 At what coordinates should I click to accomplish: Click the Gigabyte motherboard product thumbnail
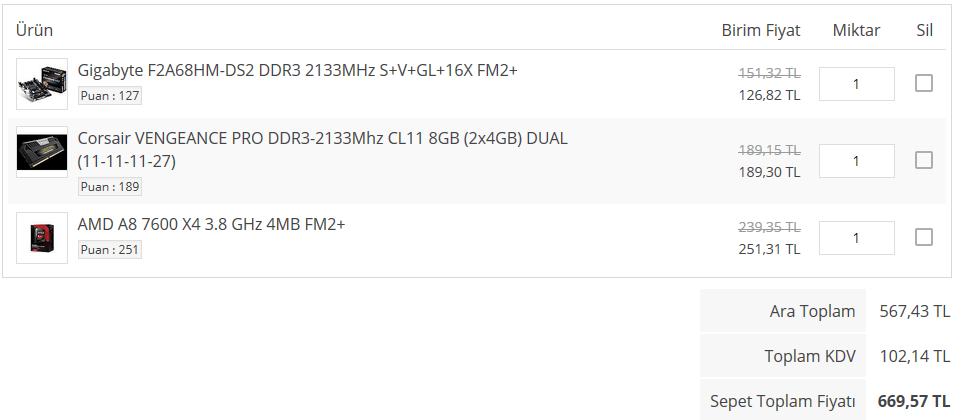(42, 84)
